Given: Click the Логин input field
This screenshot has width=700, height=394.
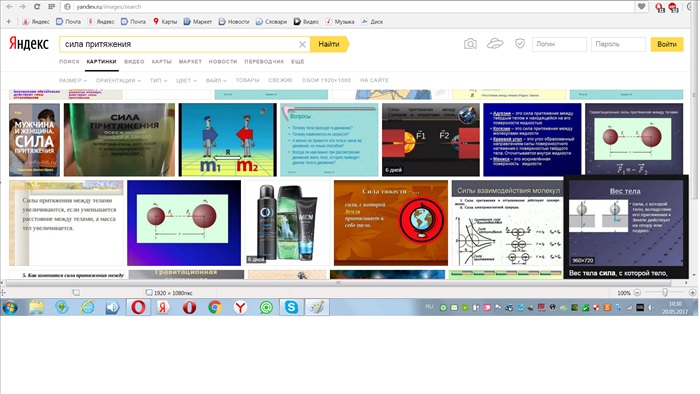Looking at the screenshot, I should pyautogui.click(x=559, y=44).
